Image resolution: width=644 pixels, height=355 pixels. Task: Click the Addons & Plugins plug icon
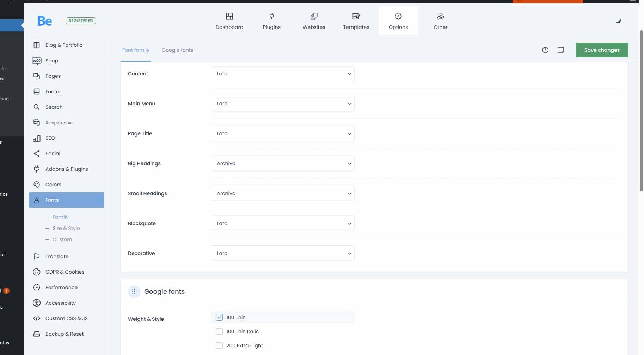click(37, 169)
